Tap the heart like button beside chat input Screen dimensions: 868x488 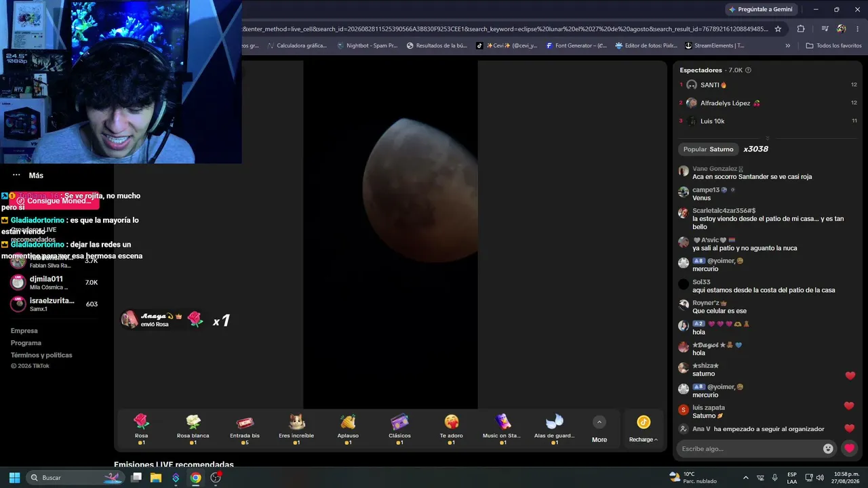tap(849, 448)
